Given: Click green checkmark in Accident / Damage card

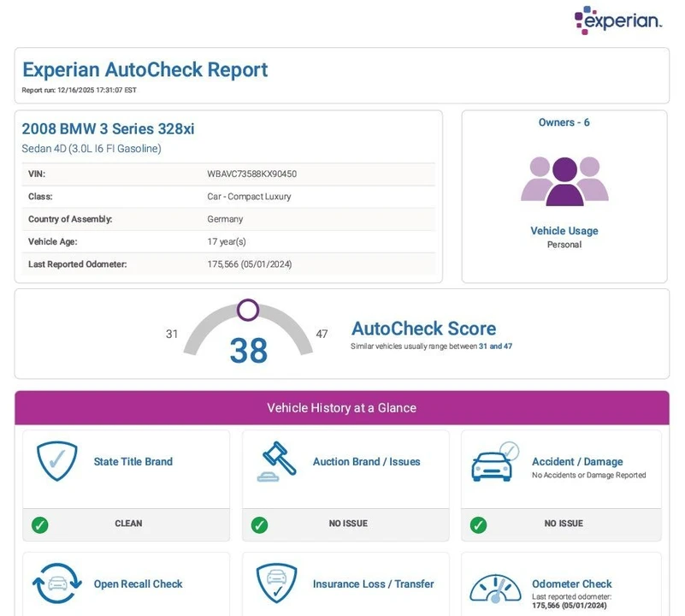Looking at the screenshot, I should click(x=478, y=524).
